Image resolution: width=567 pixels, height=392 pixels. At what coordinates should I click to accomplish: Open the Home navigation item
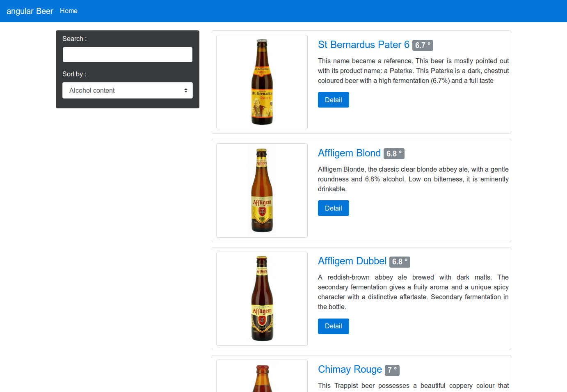click(x=69, y=11)
